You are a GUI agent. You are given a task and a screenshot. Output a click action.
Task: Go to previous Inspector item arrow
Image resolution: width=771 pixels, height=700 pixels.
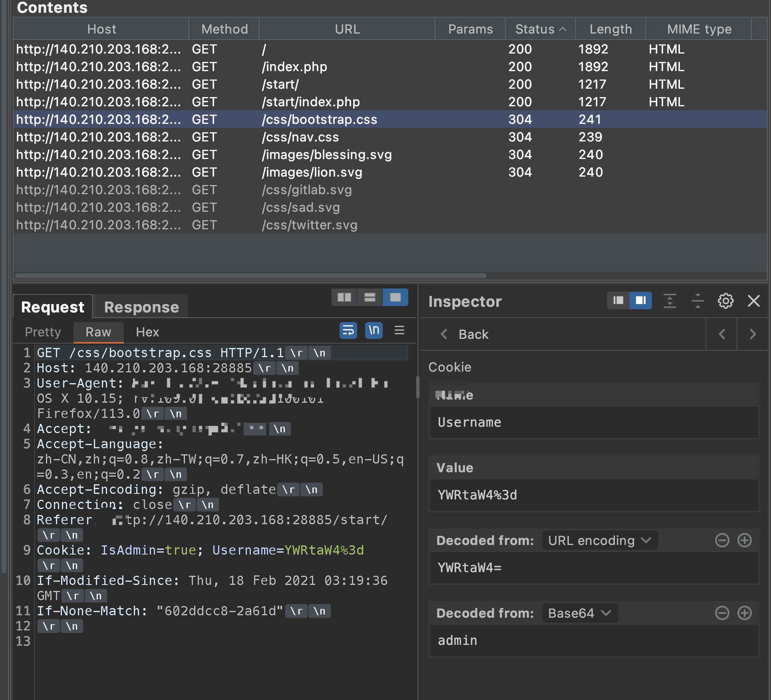721,334
